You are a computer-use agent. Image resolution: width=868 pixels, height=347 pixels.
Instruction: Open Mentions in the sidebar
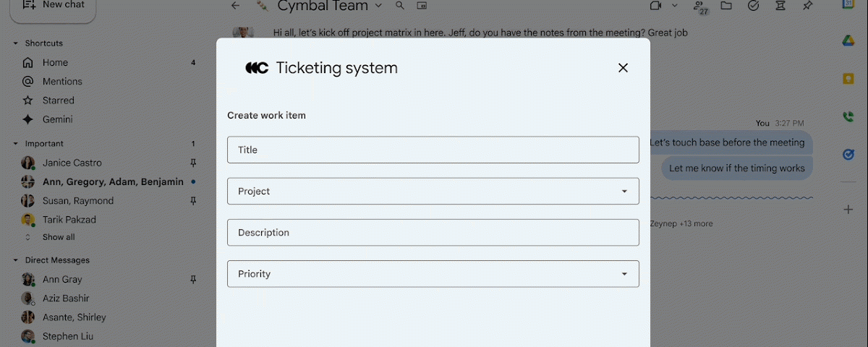62,82
